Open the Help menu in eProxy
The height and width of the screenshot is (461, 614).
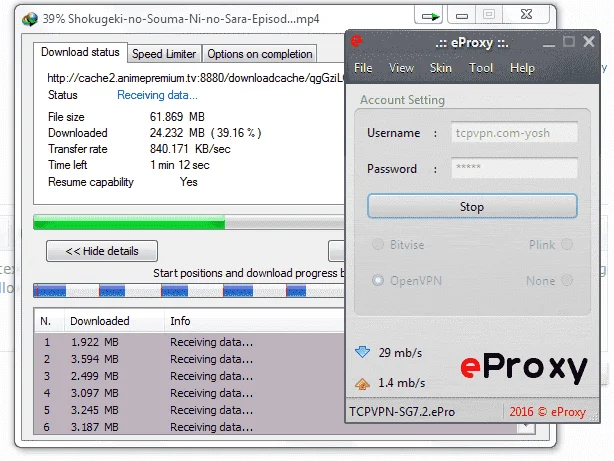522,68
